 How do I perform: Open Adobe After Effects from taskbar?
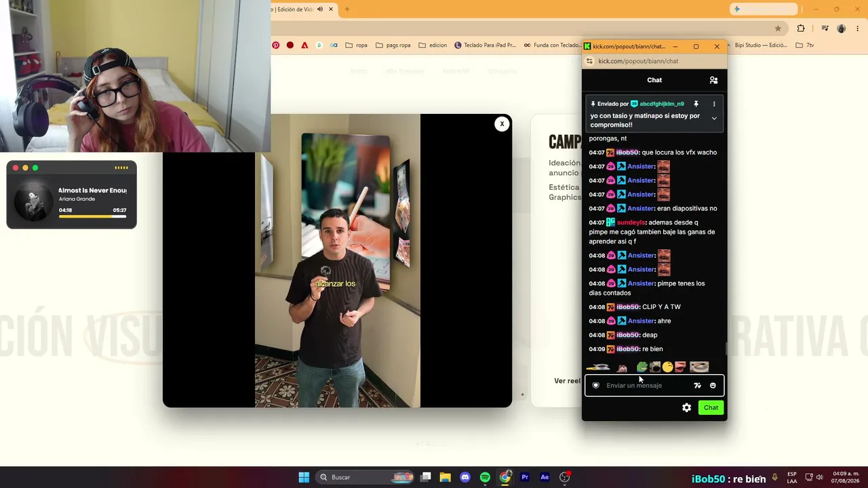pos(545,477)
